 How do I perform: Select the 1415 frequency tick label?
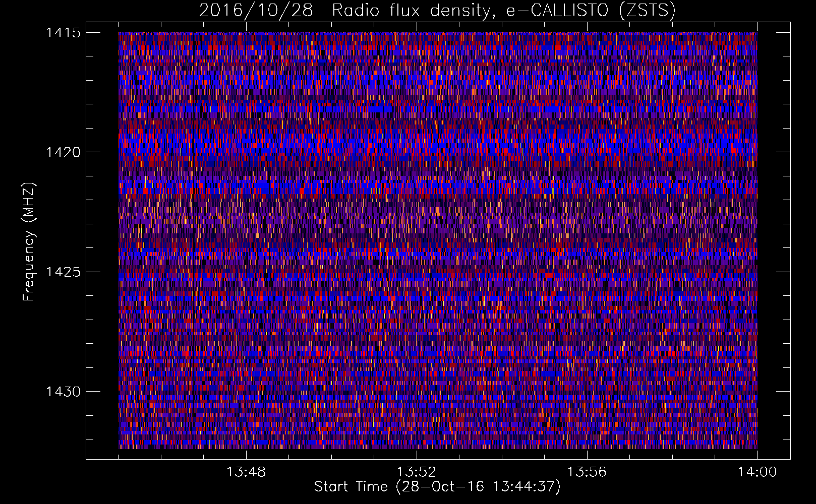(x=63, y=33)
